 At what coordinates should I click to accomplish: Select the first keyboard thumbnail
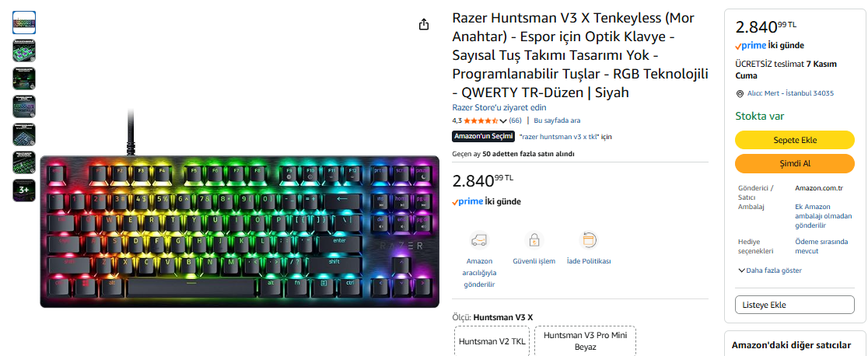click(24, 23)
